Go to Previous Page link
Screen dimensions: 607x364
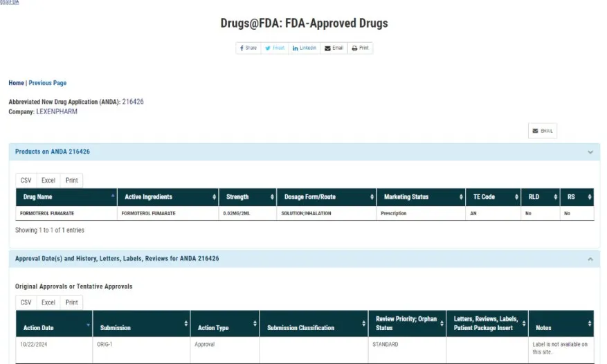48,83
